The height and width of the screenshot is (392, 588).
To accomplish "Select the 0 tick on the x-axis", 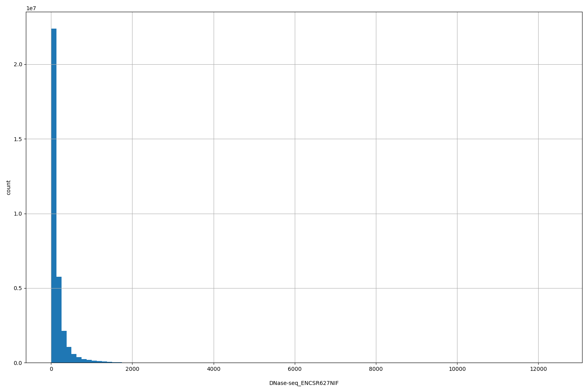I will coord(51,369).
